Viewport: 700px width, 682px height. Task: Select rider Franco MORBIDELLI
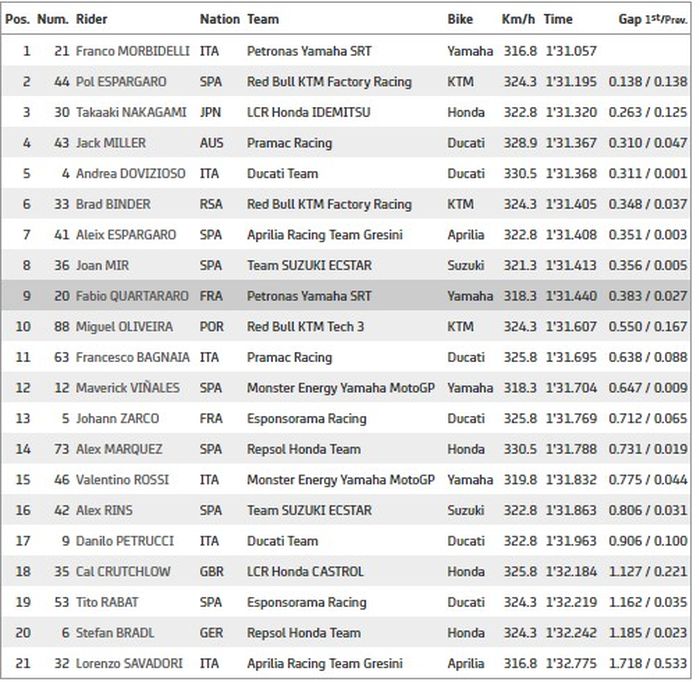click(x=133, y=51)
